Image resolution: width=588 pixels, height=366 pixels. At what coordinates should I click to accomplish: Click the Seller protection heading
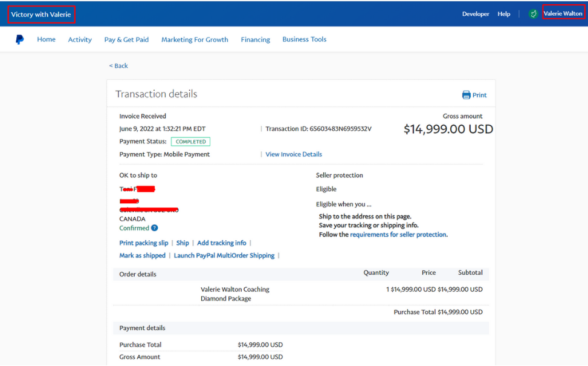(340, 175)
